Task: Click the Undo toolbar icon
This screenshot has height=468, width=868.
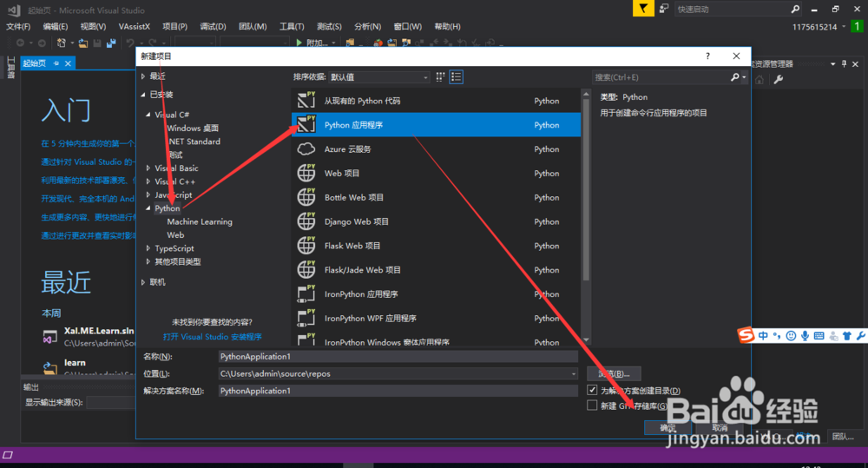Action: pyautogui.click(x=130, y=43)
